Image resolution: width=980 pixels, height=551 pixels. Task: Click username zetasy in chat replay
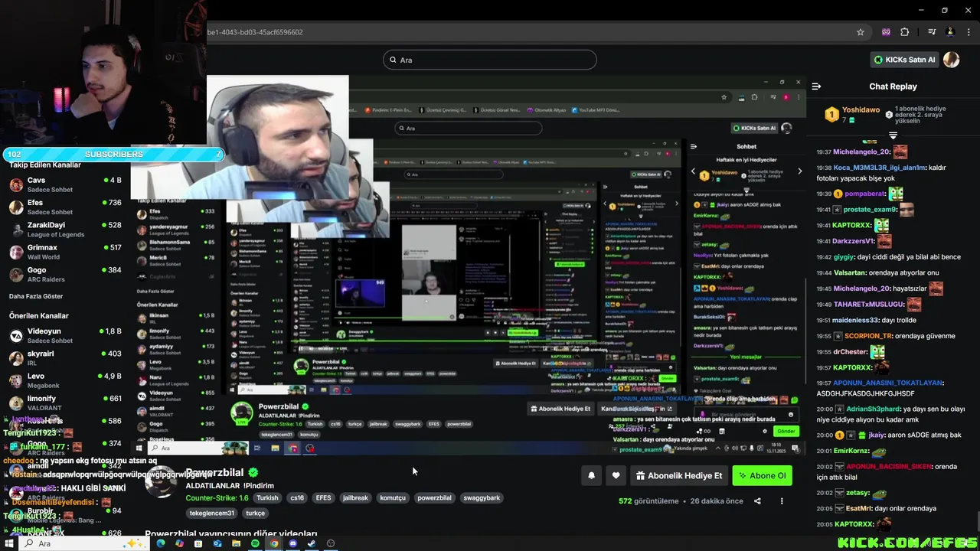coord(857,493)
